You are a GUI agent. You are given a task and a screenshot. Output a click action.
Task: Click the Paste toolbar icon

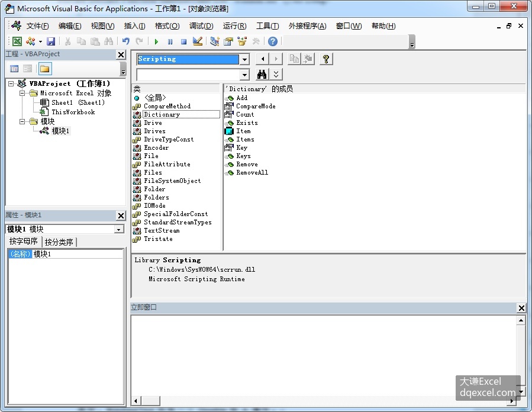pyautogui.click(x=95, y=41)
